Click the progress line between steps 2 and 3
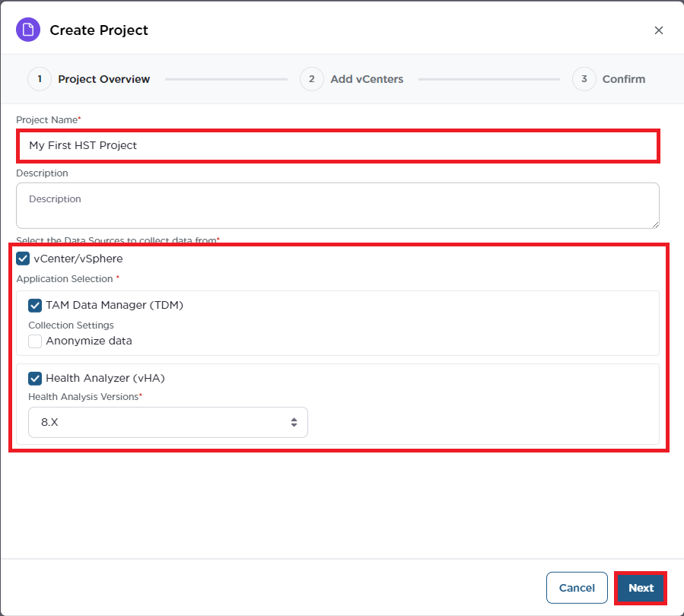Image resolution: width=684 pixels, height=616 pixels. 488,79
